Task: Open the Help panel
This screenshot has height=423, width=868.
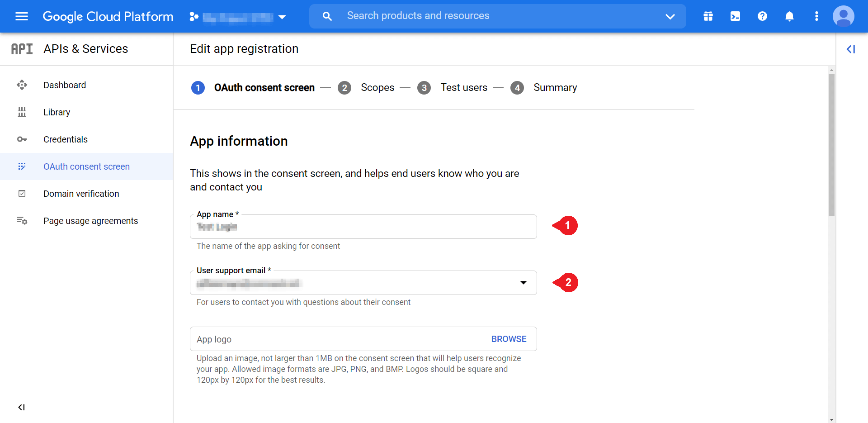Action: 762,16
